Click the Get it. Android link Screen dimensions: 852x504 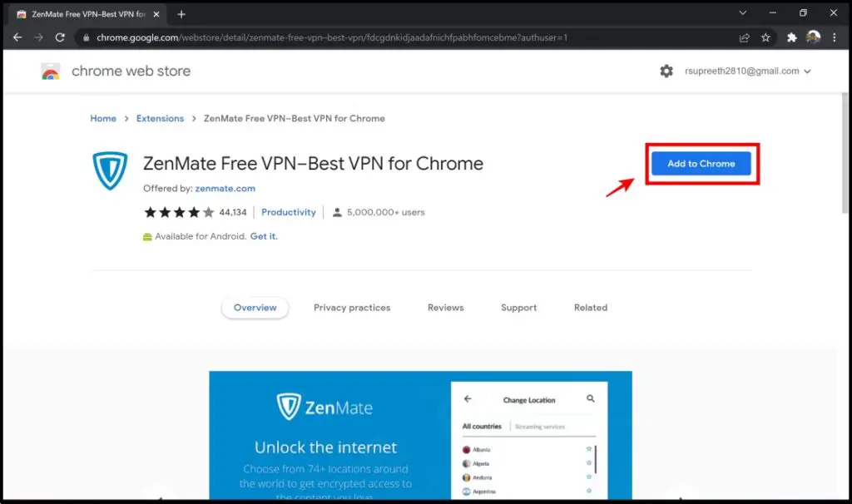coord(264,236)
